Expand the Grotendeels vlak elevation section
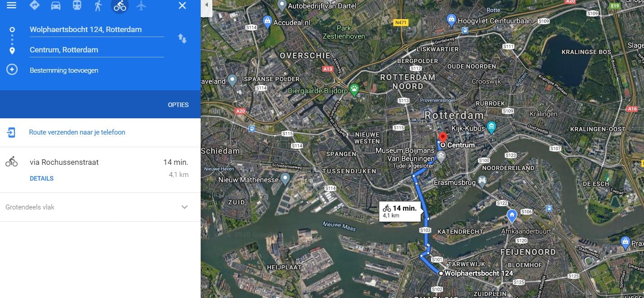Screen dimensions: 644x298 pos(100,207)
